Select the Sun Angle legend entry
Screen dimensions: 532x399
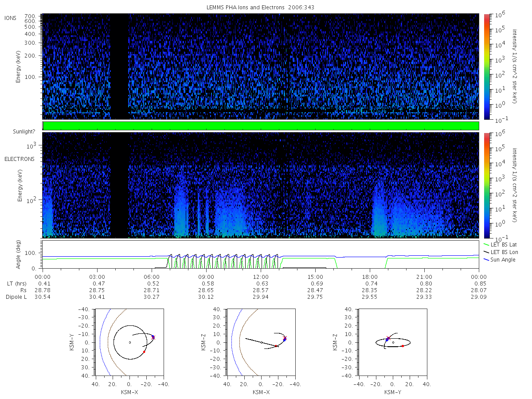(500, 259)
